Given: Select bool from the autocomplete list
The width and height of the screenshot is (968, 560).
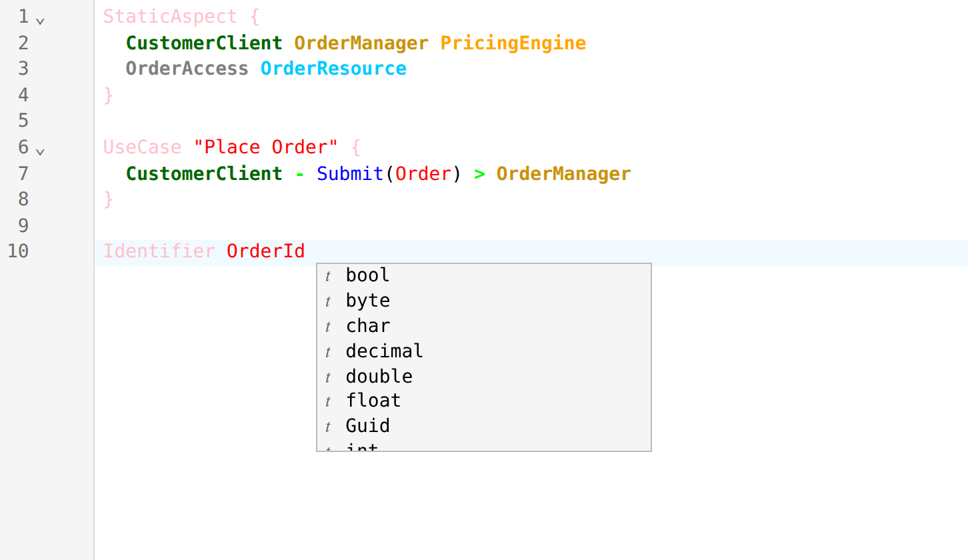Looking at the screenshot, I should point(484,275).
